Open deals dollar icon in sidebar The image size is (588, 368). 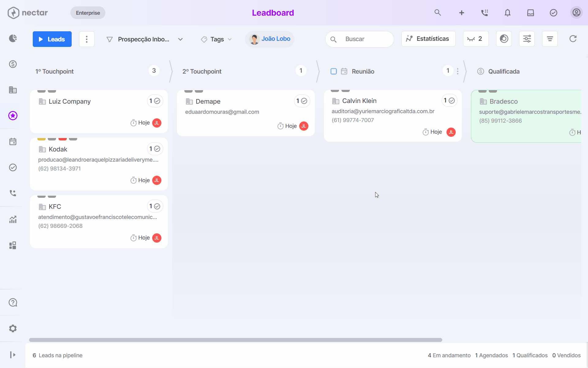pyautogui.click(x=13, y=64)
